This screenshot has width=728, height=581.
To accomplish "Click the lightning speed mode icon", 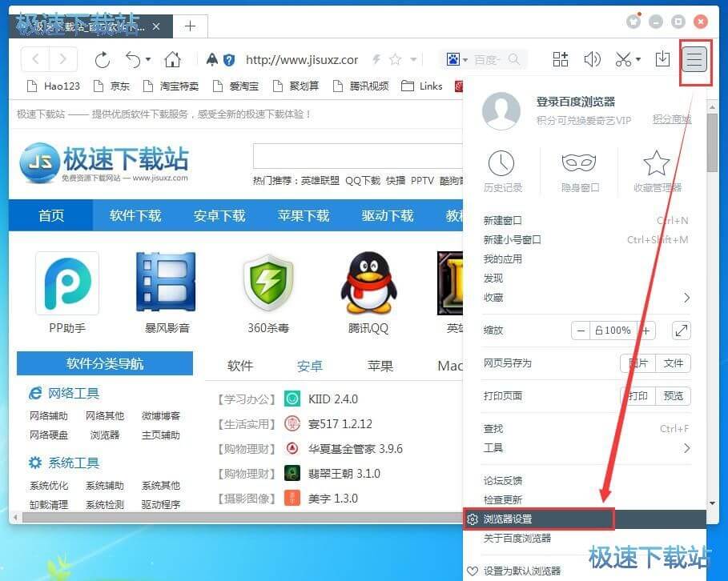I will point(376,59).
